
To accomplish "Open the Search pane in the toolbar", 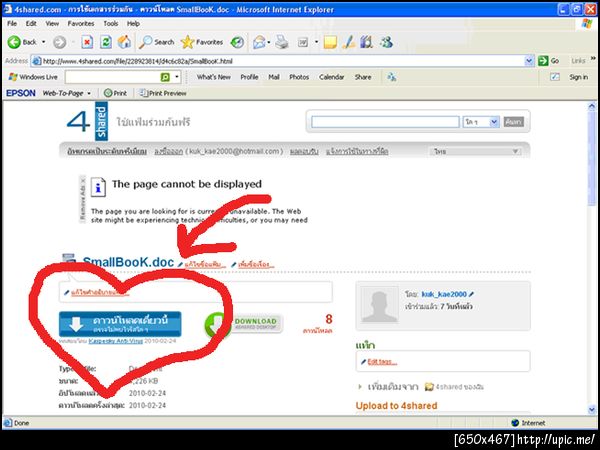I will click(x=157, y=42).
